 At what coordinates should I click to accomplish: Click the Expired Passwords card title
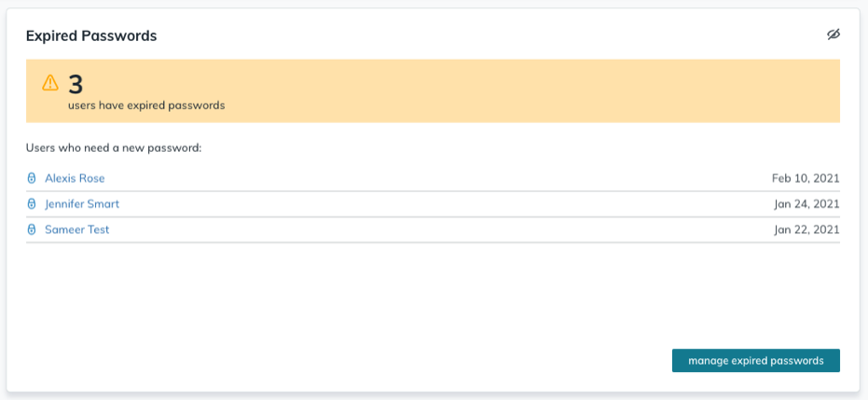pos(91,36)
